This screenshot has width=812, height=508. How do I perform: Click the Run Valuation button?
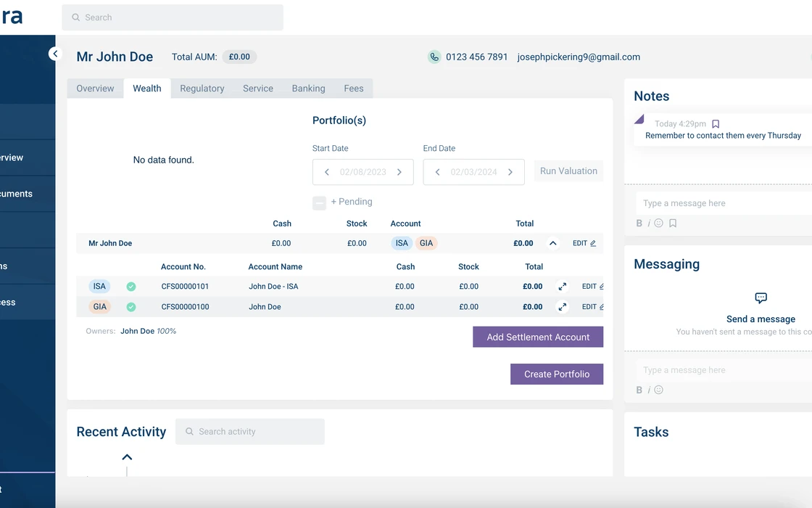[568, 171]
